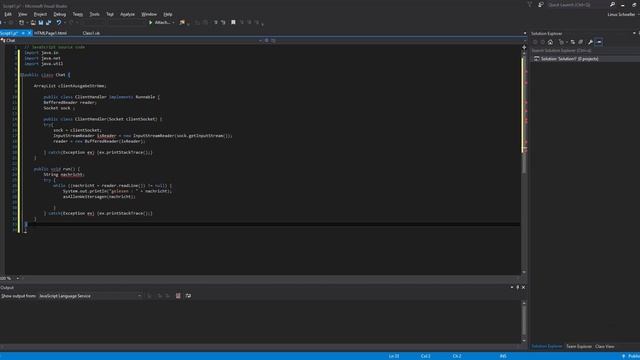This screenshot has height=360, width=640.
Task: Open the Show output from dropdown
Action: coord(90,296)
